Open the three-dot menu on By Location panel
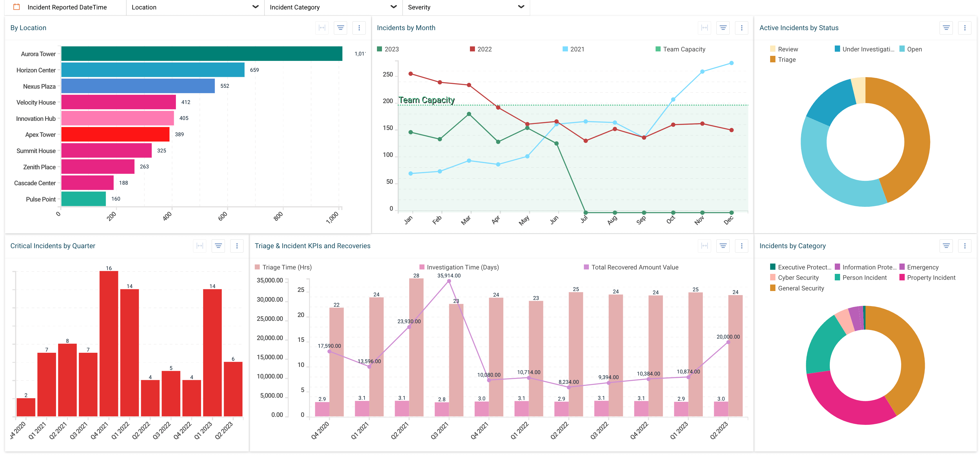The image size is (980, 455). click(359, 27)
